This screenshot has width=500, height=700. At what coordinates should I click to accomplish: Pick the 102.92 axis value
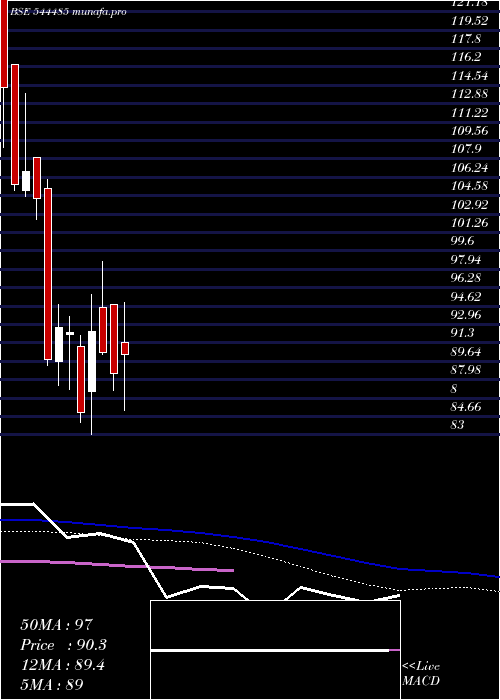tap(469, 204)
